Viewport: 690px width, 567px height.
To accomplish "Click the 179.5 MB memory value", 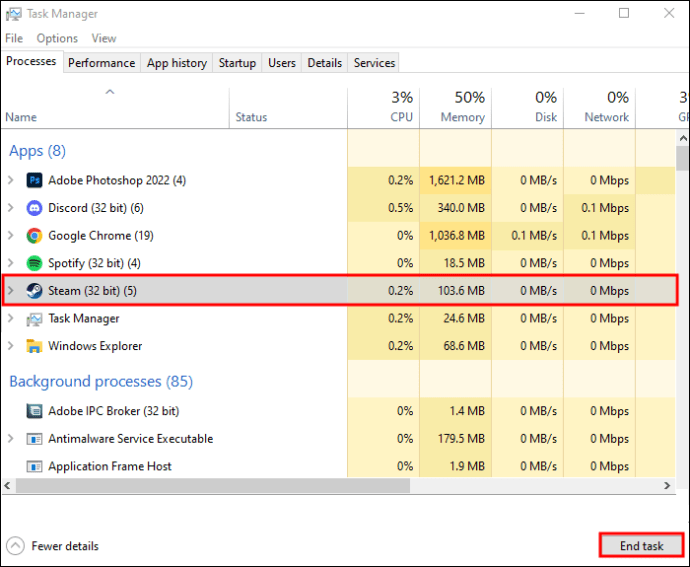I will 461,439.
